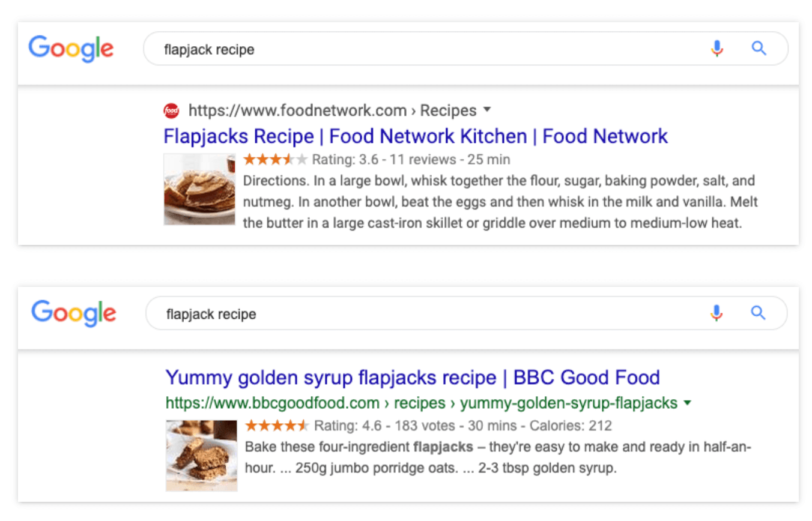Click the Google logo in the bottom search panel
Screen dimensions: 812x521
[x=74, y=313]
